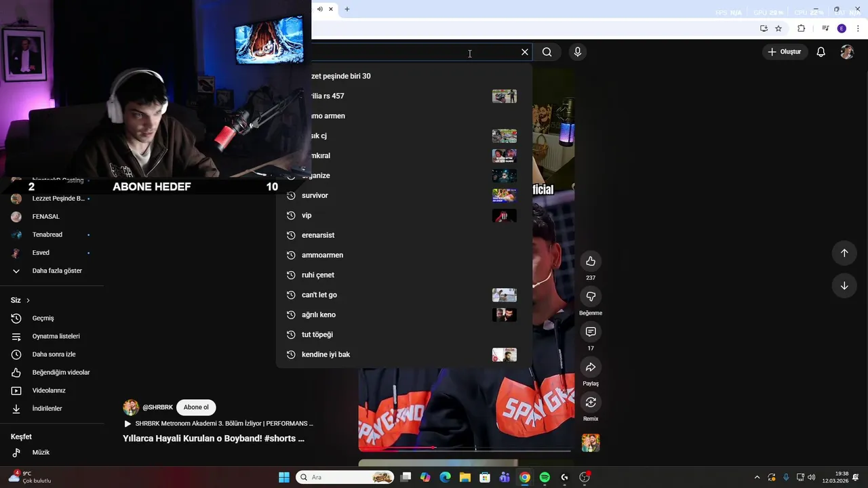
Task: Select suggestion 'ammoarmen'
Action: (x=403, y=255)
